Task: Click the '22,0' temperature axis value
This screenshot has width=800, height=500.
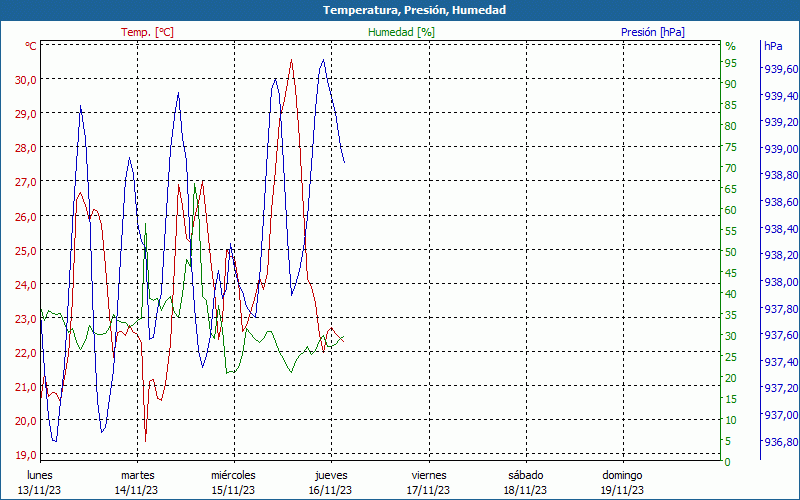Action: [x=26, y=353]
